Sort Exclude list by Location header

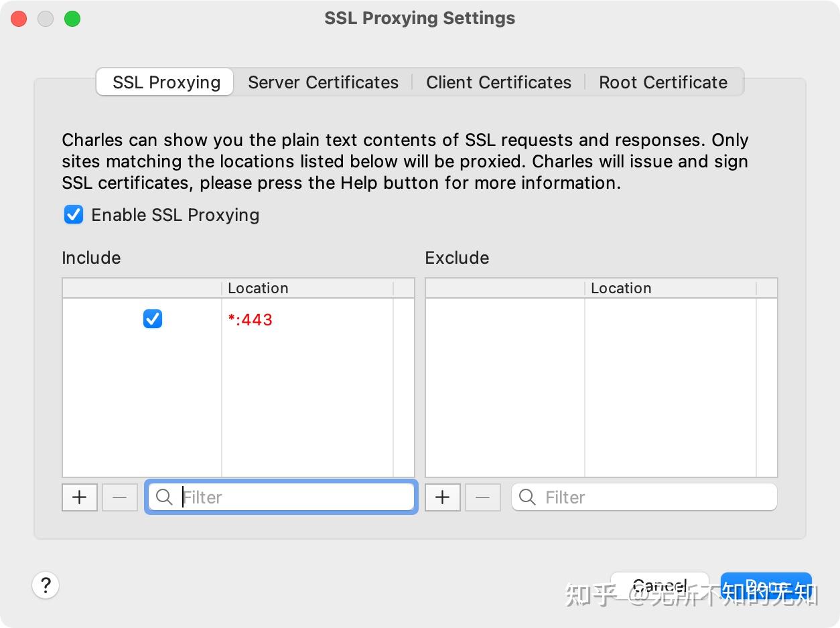click(670, 289)
